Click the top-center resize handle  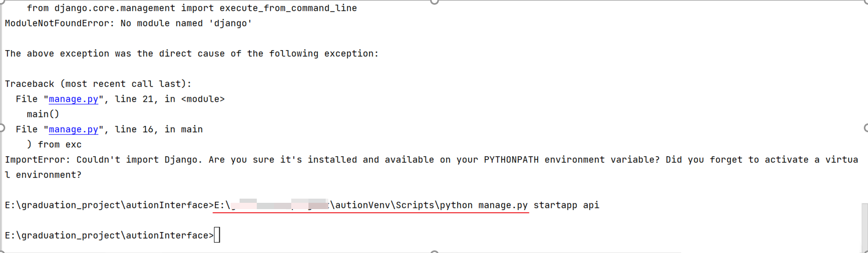coord(434,2)
